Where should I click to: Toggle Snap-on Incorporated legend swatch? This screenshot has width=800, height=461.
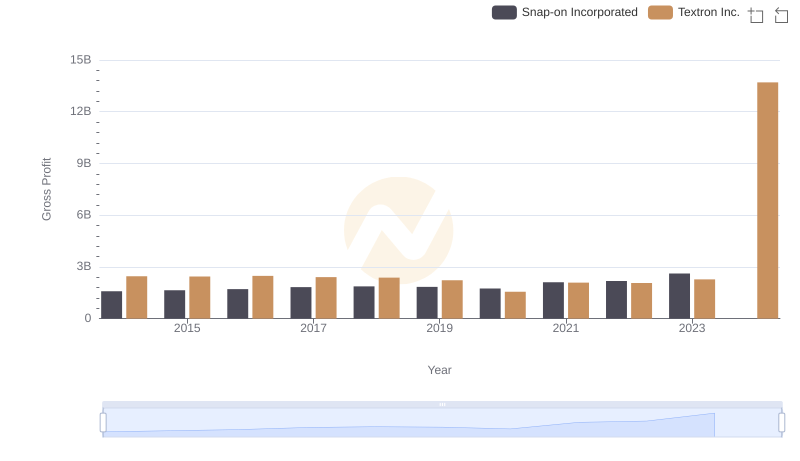coord(504,12)
